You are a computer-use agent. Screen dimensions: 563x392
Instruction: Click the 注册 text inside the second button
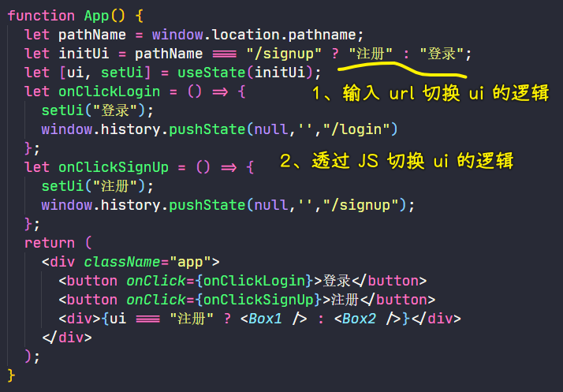coord(342,300)
